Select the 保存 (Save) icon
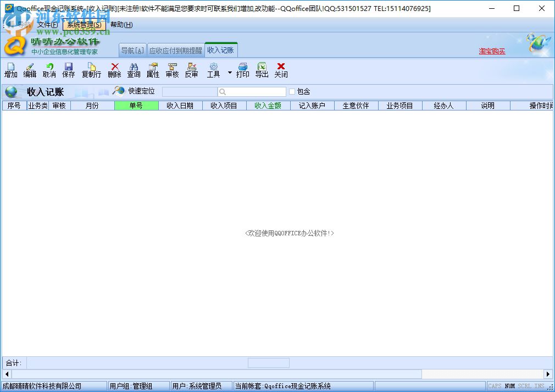Screen dimensions: 555x392 pyautogui.click(x=68, y=70)
